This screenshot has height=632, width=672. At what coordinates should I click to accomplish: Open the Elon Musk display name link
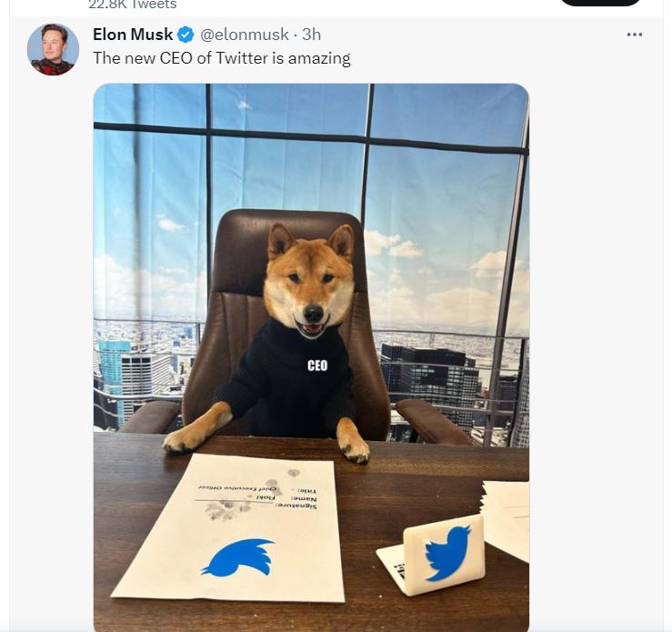(133, 35)
